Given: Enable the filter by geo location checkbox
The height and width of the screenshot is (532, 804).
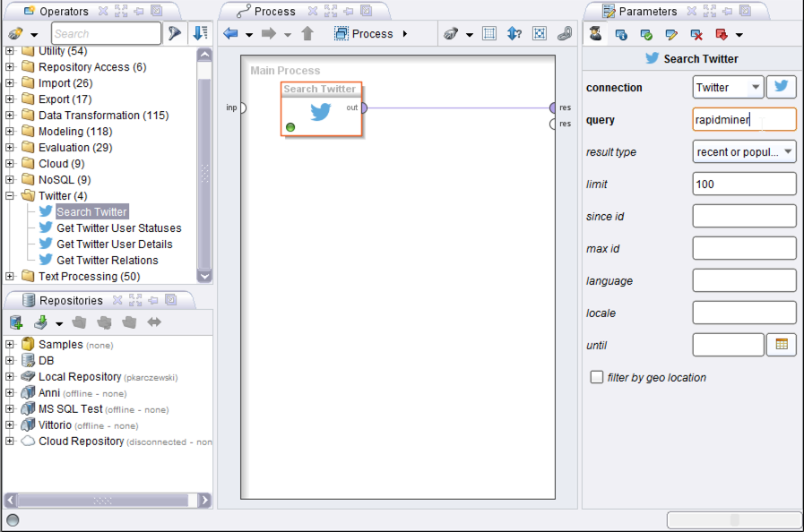Looking at the screenshot, I should 597,377.
